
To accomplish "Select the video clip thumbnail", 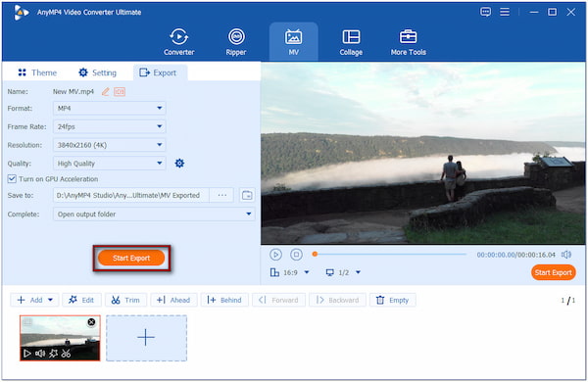I will click(x=60, y=338).
